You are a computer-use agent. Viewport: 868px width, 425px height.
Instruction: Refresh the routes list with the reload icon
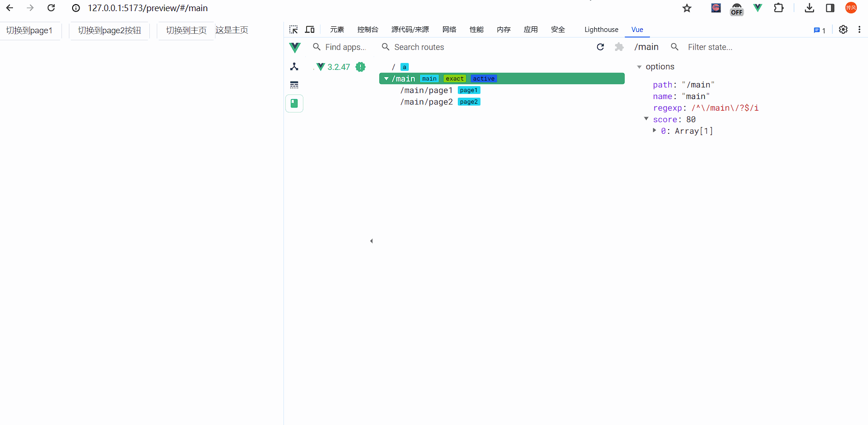pyautogui.click(x=600, y=47)
